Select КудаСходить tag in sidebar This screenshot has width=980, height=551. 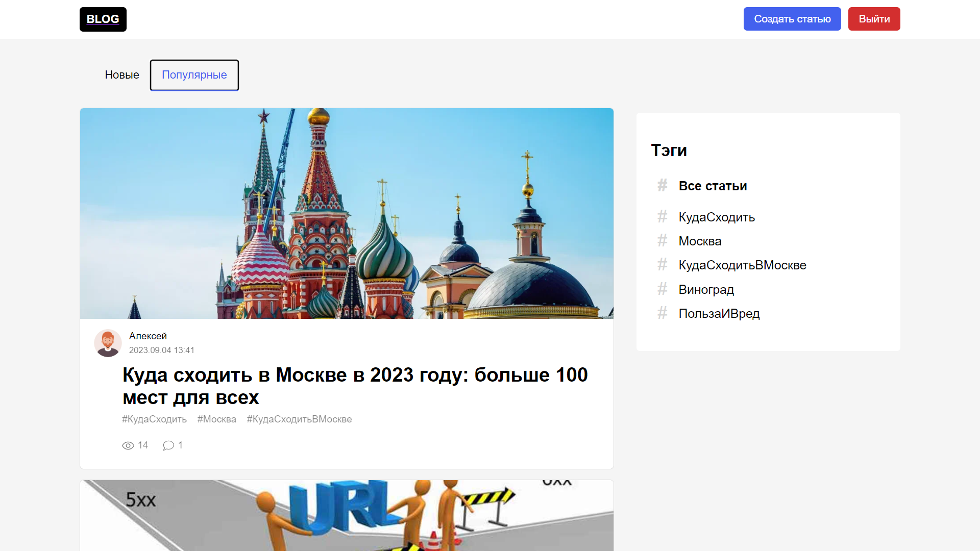click(717, 217)
